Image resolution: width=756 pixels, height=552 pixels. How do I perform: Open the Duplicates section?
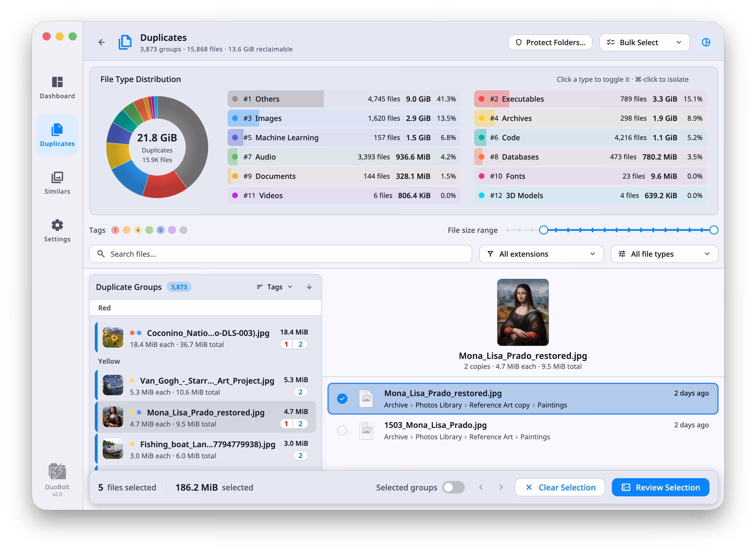pos(57,135)
